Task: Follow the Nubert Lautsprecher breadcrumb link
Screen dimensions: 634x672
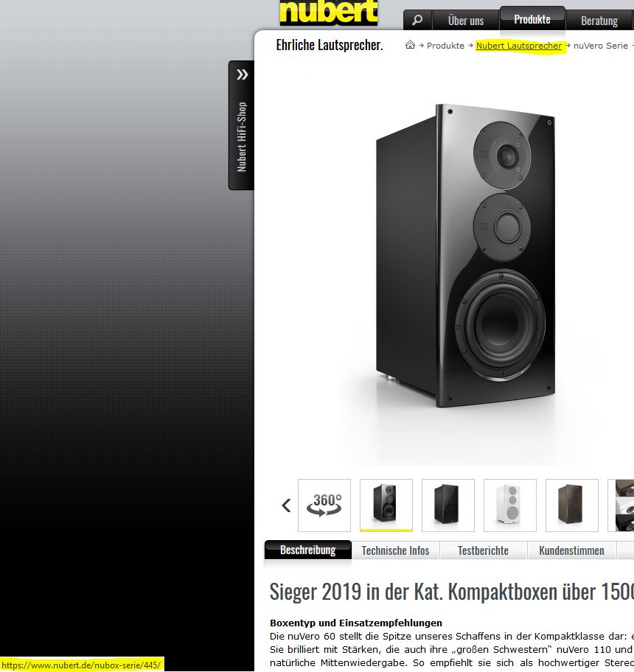Action: [x=519, y=46]
